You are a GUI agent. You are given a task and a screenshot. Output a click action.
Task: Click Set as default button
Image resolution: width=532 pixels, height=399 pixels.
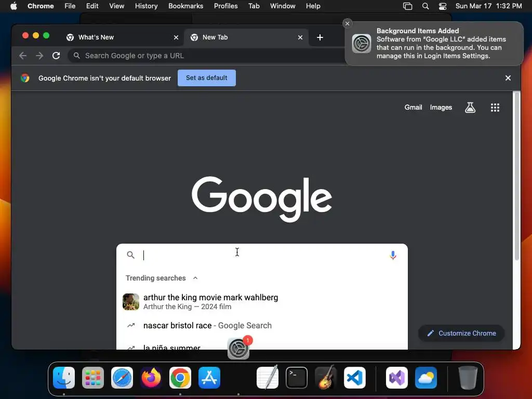click(x=207, y=78)
